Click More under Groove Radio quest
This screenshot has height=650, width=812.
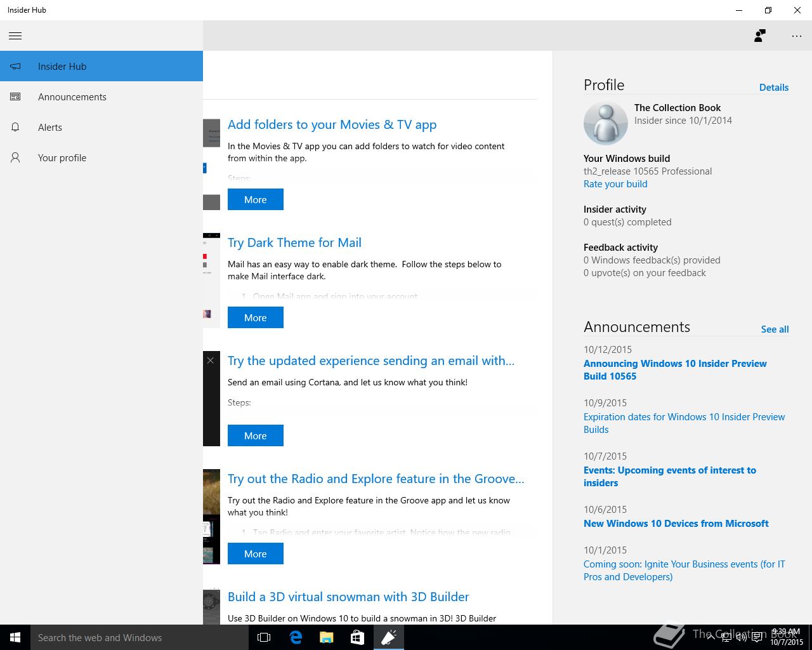point(256,554)
